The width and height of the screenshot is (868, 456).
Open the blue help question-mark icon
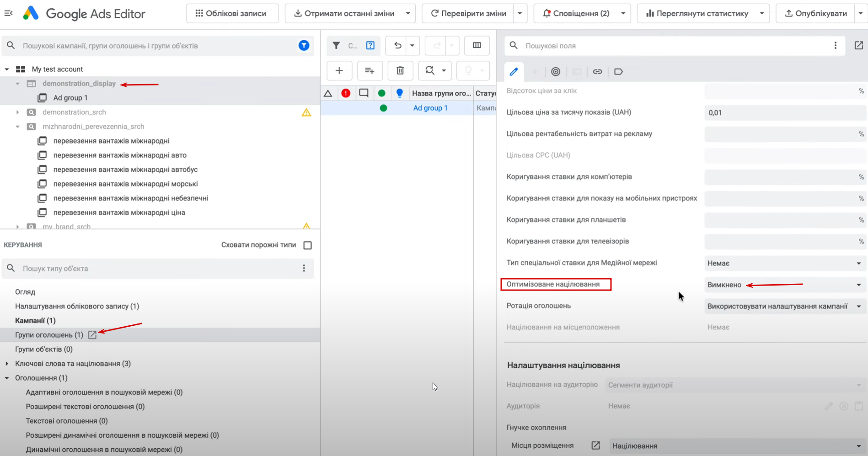coord(370,45)
